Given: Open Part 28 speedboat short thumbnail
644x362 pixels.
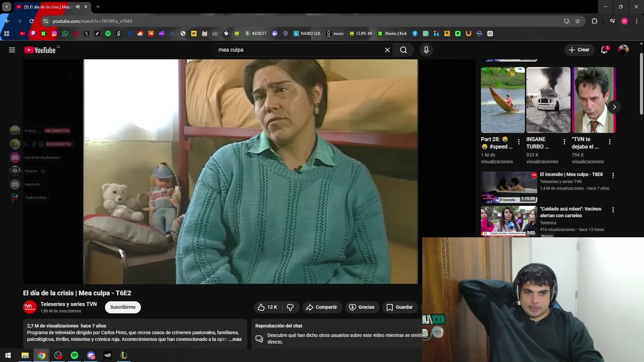Looking at the screenshot, I should (503, 100).
